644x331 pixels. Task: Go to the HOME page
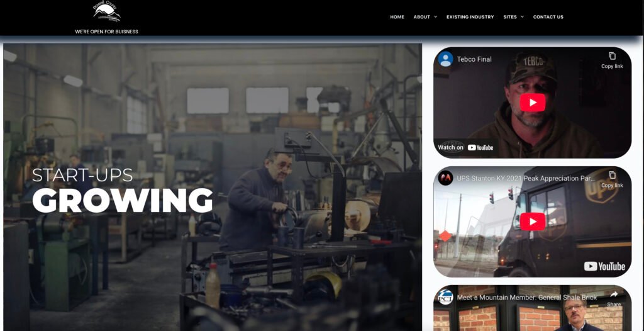point(397,17)
